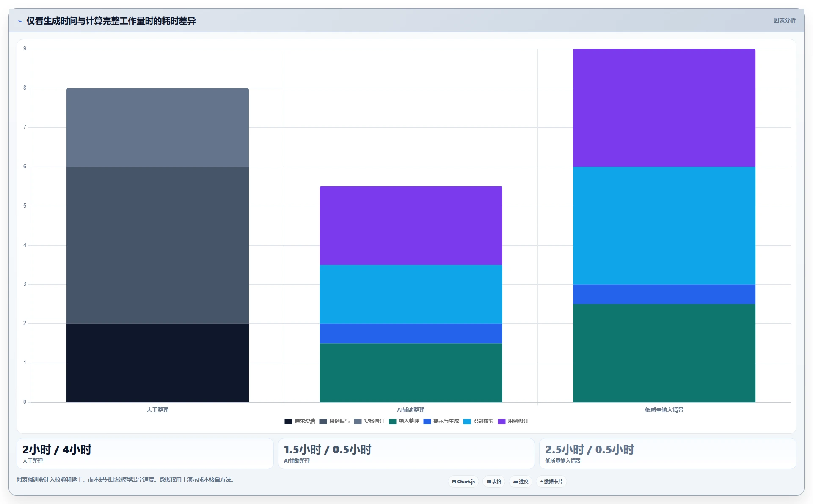Click the y-axis value 5
Viewport: 813px width, 504px height.
point(25,206)
